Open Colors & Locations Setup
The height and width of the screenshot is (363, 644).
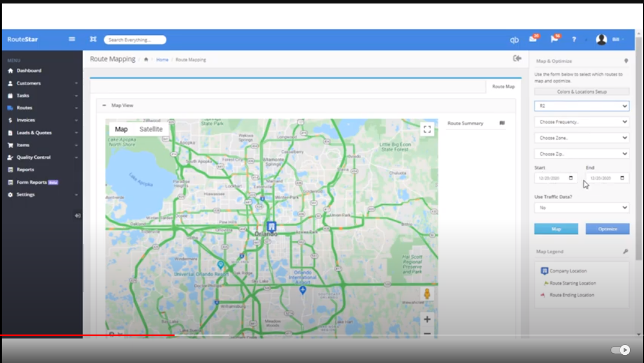tap(582, 91)
